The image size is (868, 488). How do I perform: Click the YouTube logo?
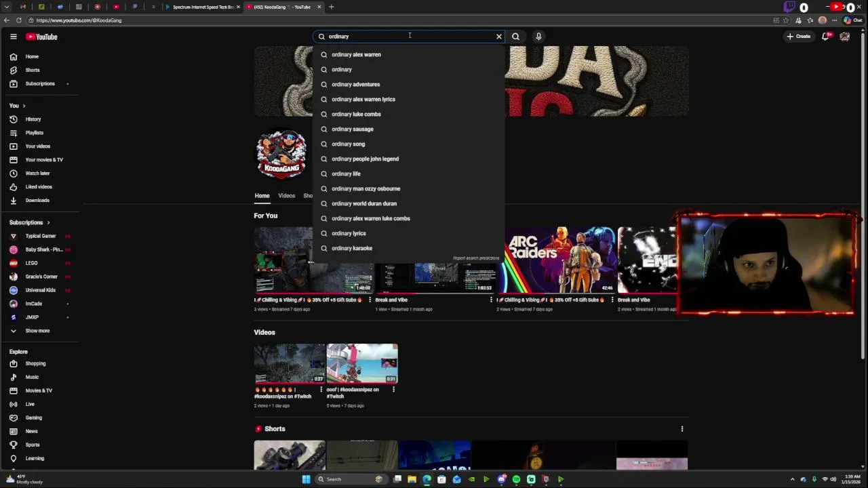point(42,37)
